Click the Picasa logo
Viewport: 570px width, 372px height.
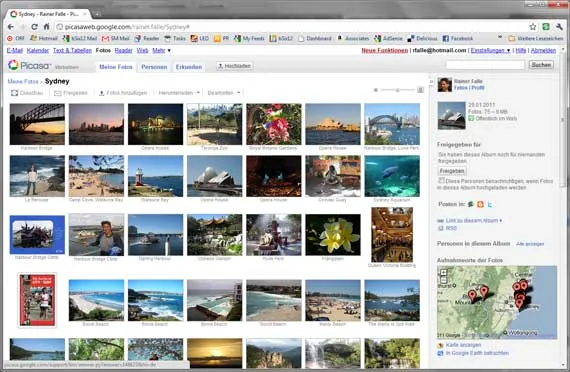[x=29, y=65]
